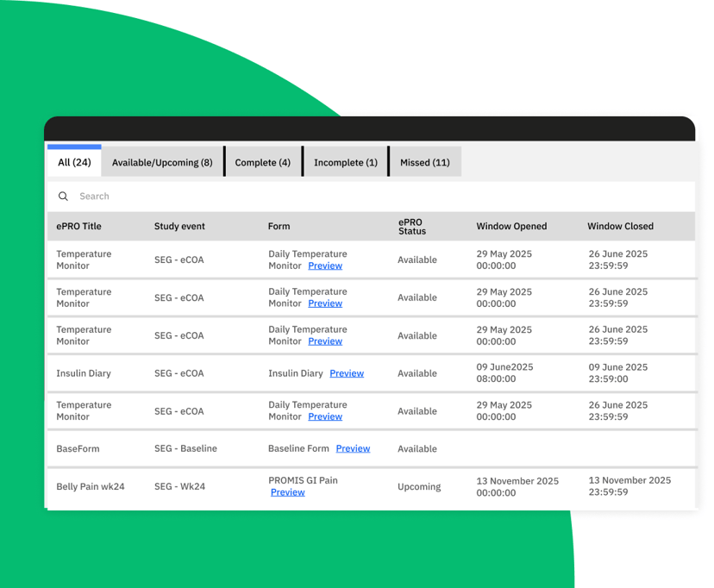Open Preview for PROMIS GI Pain form
The width and height of the screenshot is (714, 588).
(287, 492)
